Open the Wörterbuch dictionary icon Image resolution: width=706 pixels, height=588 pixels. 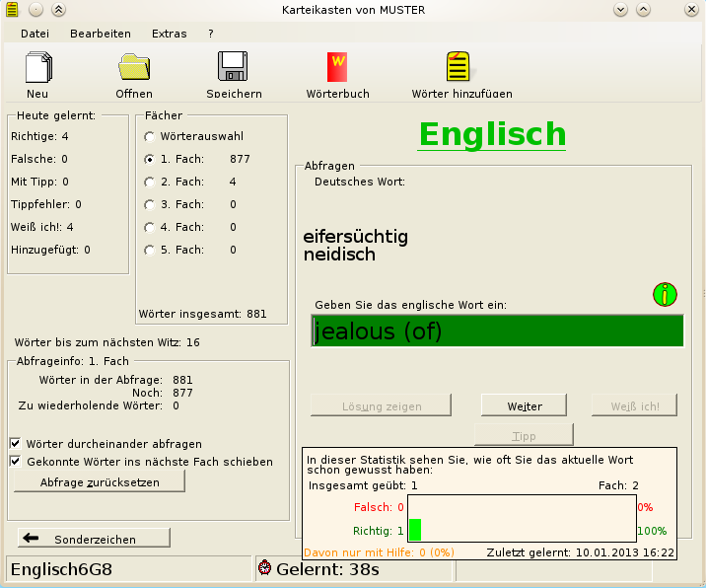point(337,67)
